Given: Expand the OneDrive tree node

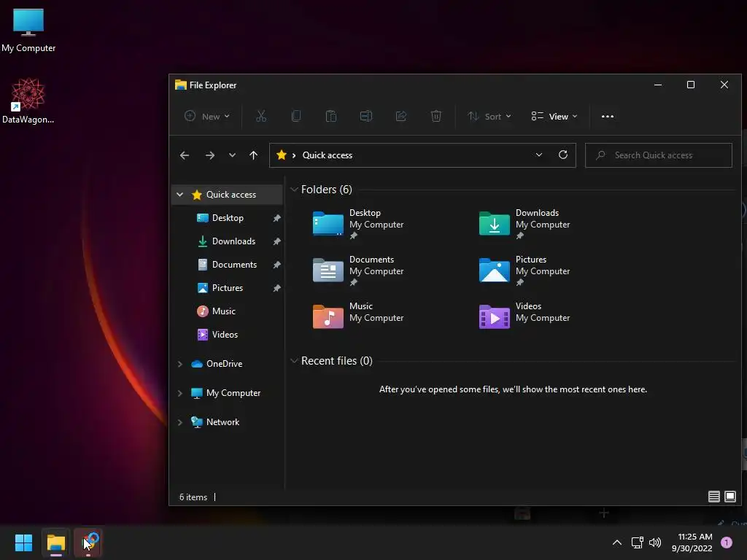Looking at the screenshot, I should pos(179,364).
